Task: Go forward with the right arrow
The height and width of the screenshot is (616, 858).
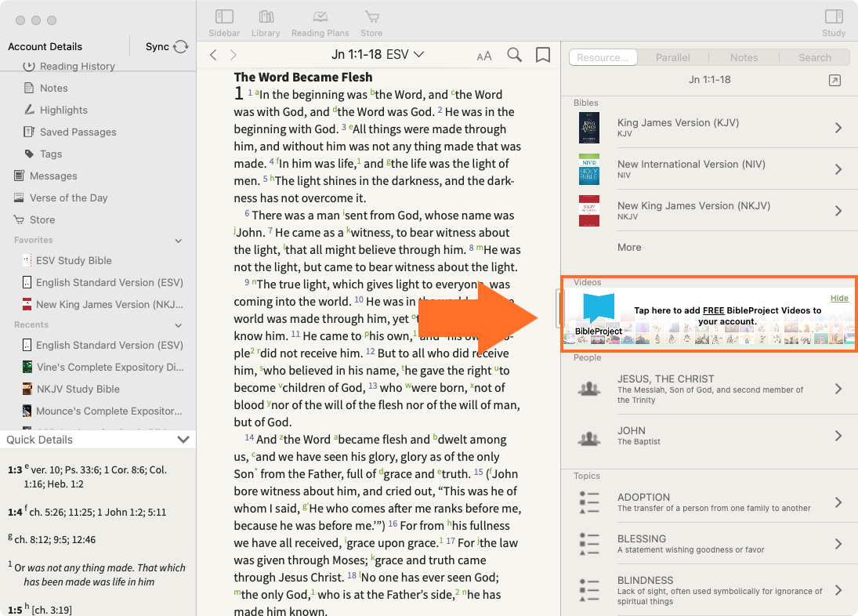Action: coord(233,55)
